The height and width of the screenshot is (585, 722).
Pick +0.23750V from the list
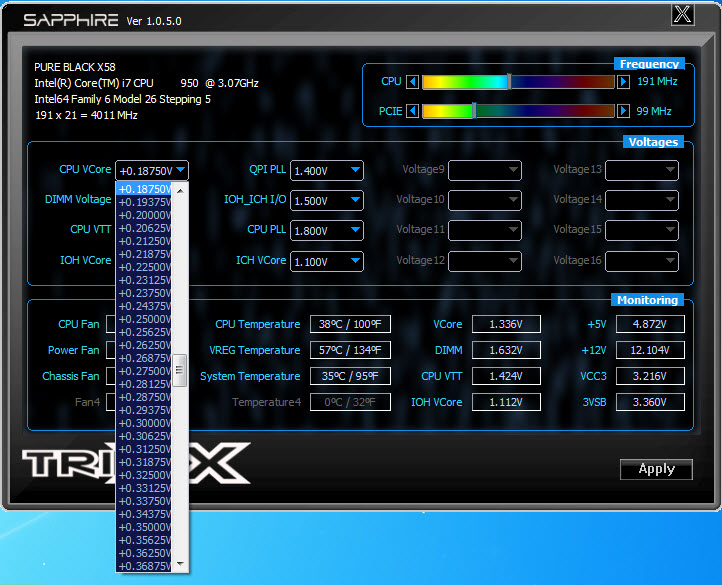click(x=144, y=293)
